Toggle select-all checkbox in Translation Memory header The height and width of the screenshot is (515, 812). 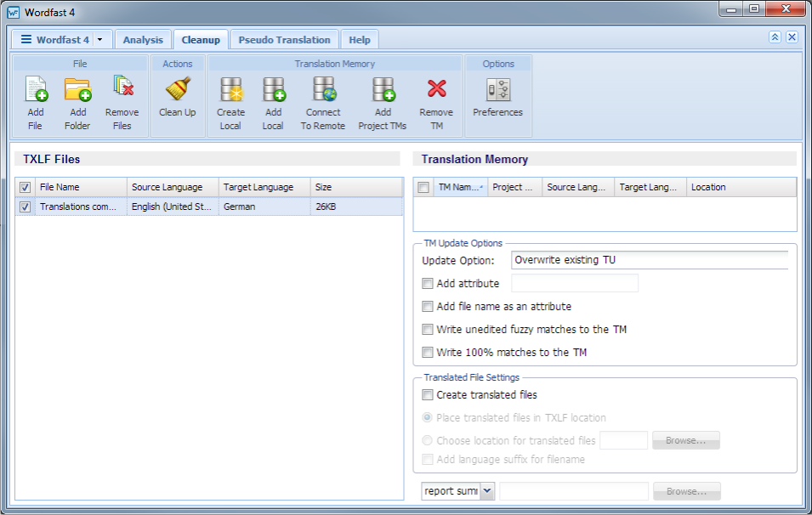423,187
